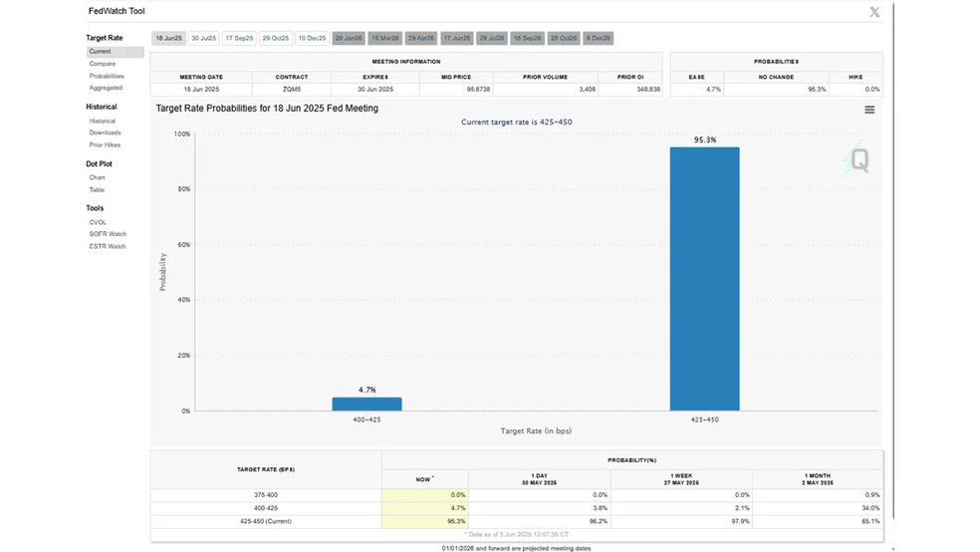
Task: Click the QuikStrike Q logo watermark
Action: pos(858,159)
